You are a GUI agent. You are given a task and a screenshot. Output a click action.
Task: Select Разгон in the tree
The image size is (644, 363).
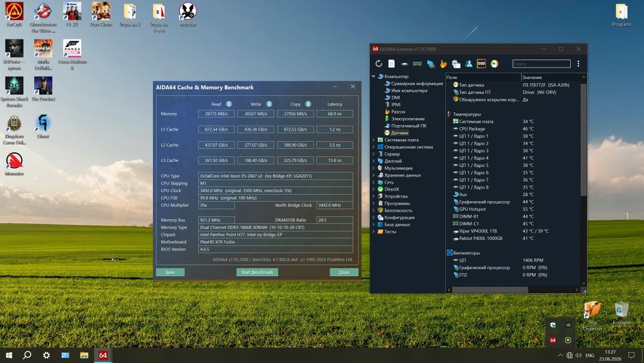tap(398, 112)
